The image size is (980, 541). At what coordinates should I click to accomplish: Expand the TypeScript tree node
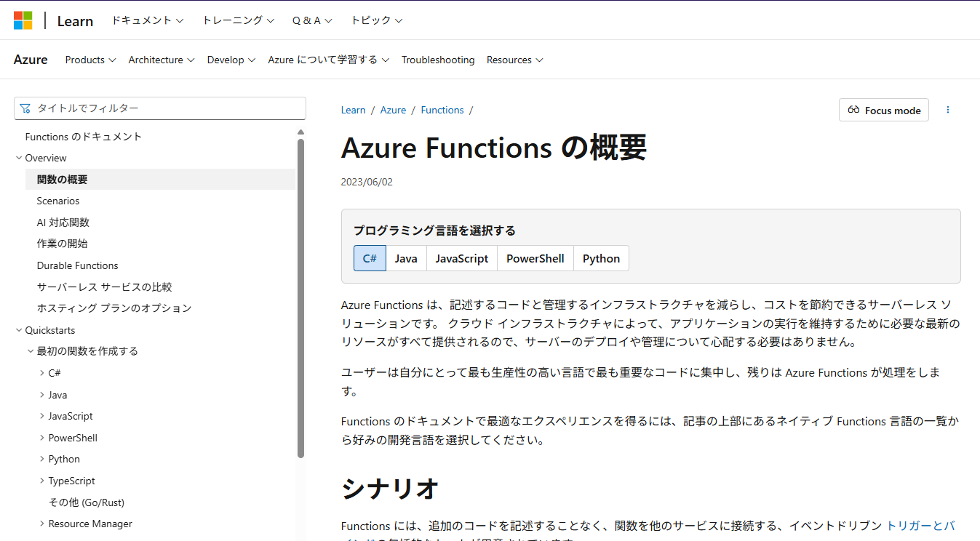tap(42, 481)
